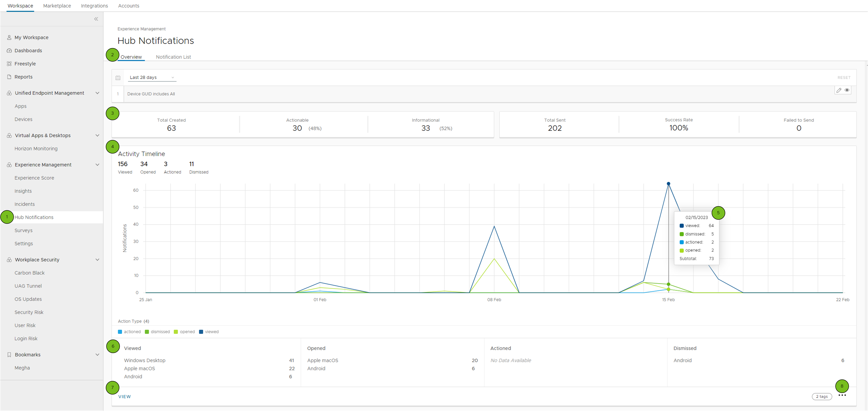Select Devices in the sidebar
This screenshot has height=411, width=868.
click(x=24, y=119)
